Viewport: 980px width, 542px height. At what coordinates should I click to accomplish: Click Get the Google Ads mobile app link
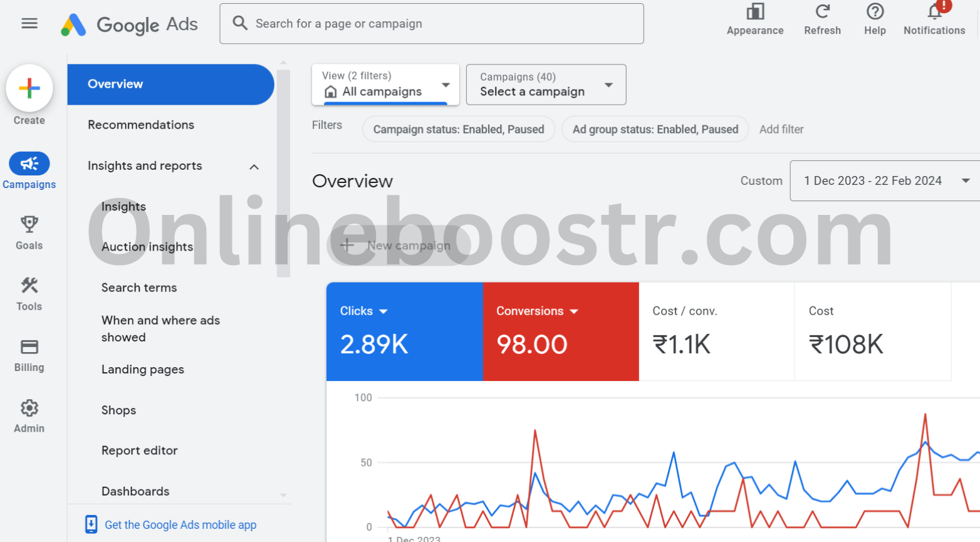pos(180,525)
